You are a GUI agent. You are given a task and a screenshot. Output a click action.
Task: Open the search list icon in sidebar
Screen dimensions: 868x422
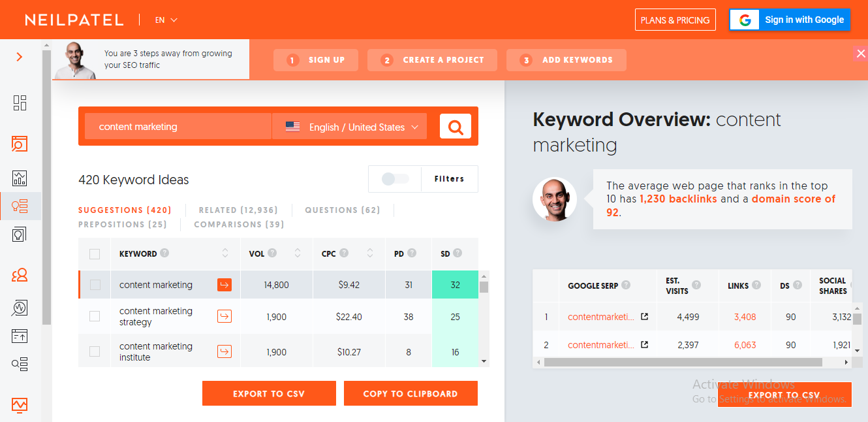(x=20, y=364)
